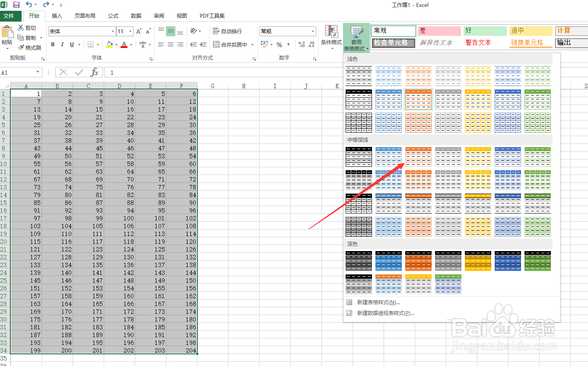The image size is (588, 366).
Task: Click the increase decimal icon
Action: pyautogui.click(x=302, y=45)
